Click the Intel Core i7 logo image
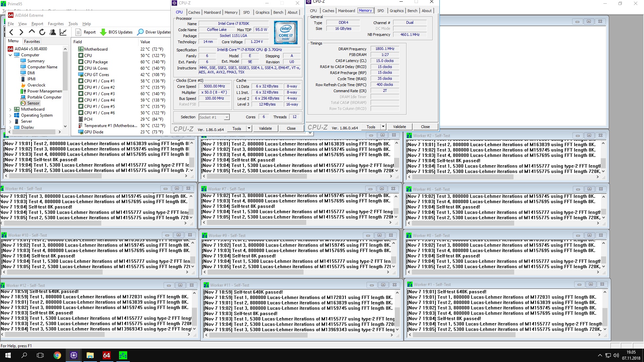The height and width of the screenshot is (362, 644). tap(285, 33)
